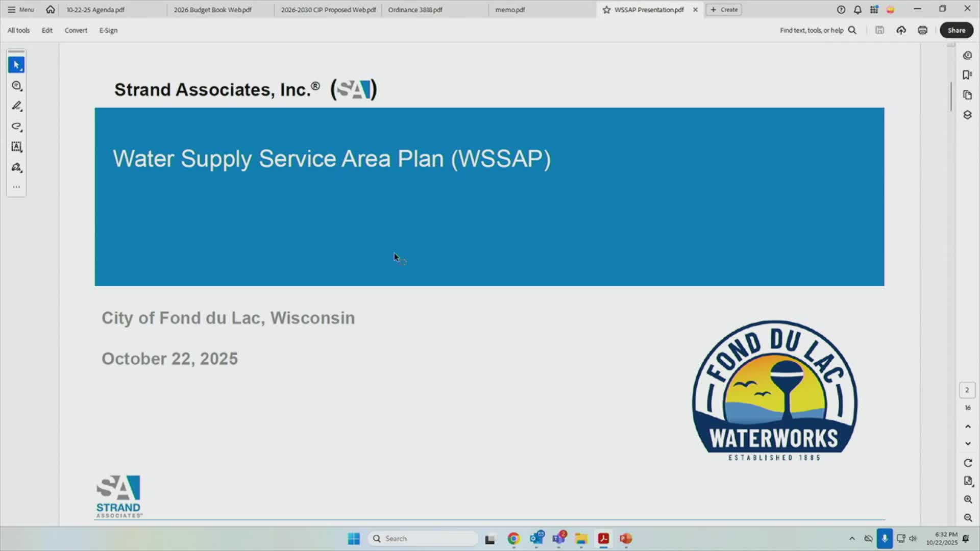Show more tools via ellipsis
This screenshot has width=980, height=551.
pos(16,187)
